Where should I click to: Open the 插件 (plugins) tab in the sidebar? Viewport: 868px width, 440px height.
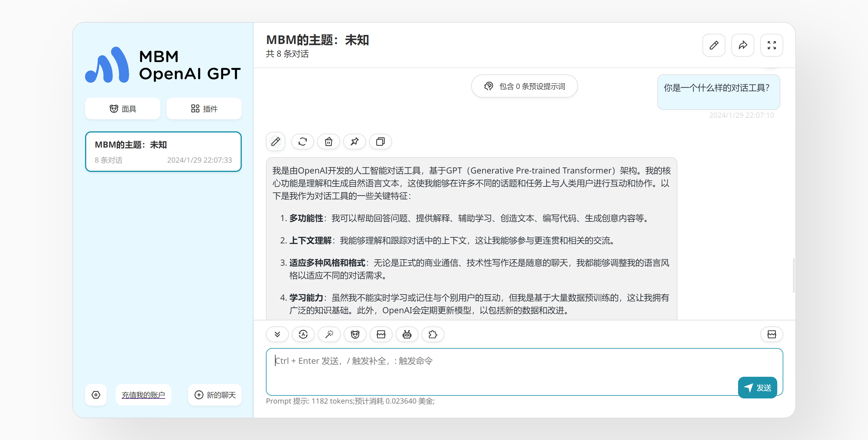coord(204,109)
